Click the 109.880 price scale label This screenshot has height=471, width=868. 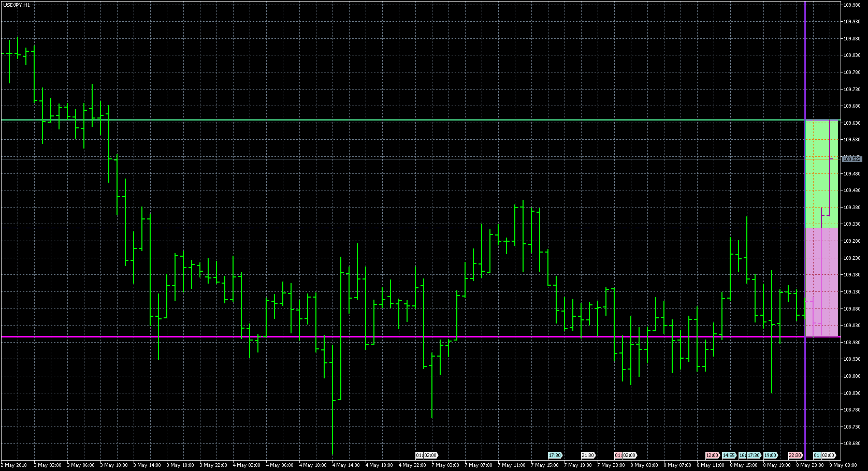(x=852, y=38)
